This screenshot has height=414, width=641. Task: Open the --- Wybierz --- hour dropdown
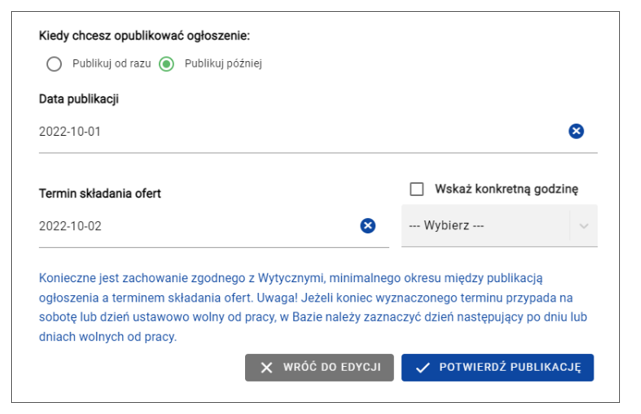(485, 226)
